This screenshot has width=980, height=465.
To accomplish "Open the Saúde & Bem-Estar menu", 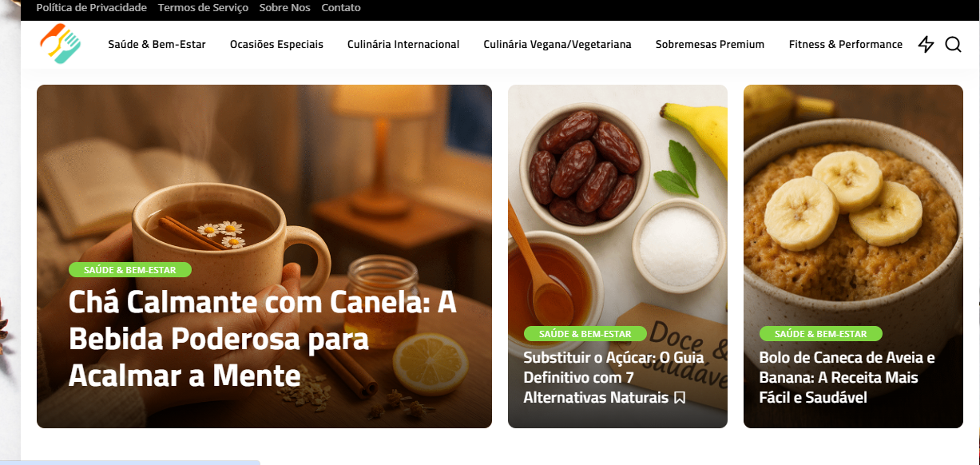I will [157, 45].
